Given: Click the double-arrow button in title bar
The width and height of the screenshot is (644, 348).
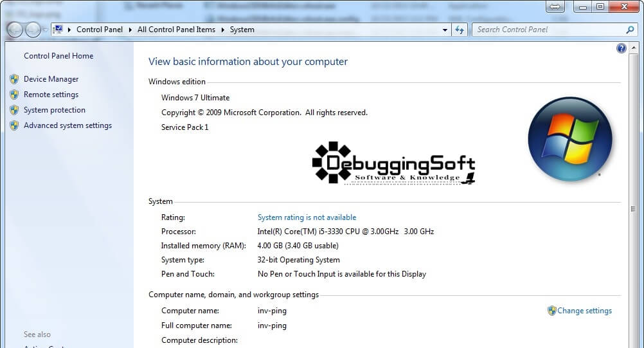Looking at the screenshot, I should pyautogui.click(x=555, y=6).
